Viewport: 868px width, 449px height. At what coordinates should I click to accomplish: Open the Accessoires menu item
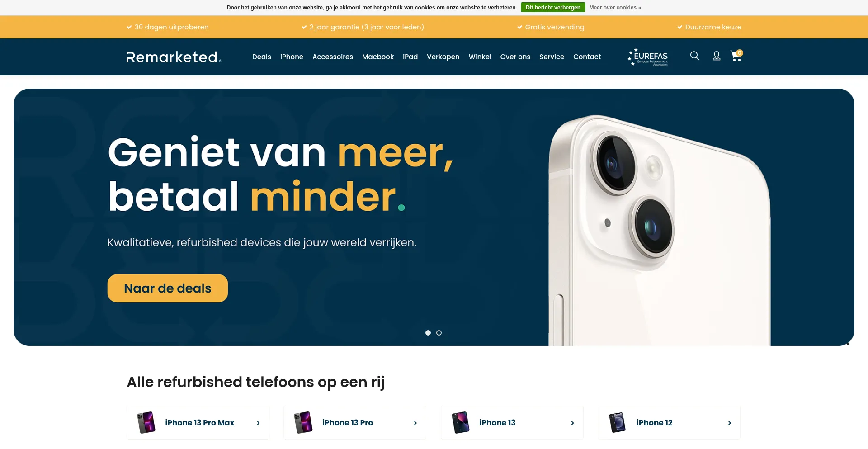(333, 57)
